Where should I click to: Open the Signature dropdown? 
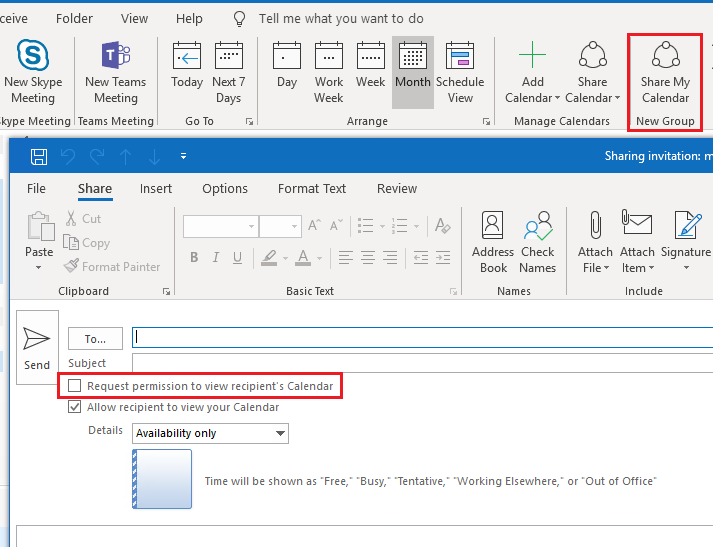[x=686, y=242]
